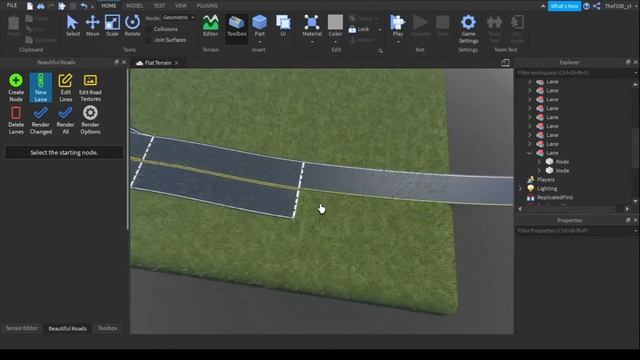Close the Flat Terrain tab
The height and width of the screenshot is (360, 640).
177,63
